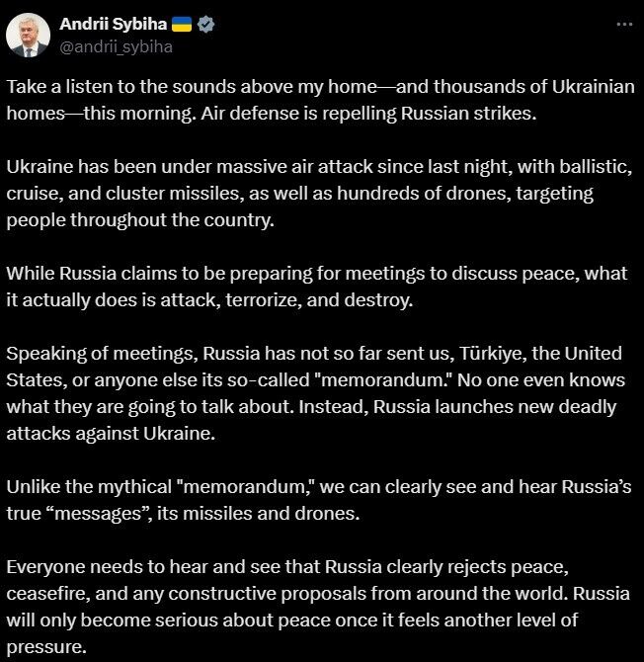
Task: Click the paragraph starting 'Unlike the mythical'
Action: coord(319,500)
